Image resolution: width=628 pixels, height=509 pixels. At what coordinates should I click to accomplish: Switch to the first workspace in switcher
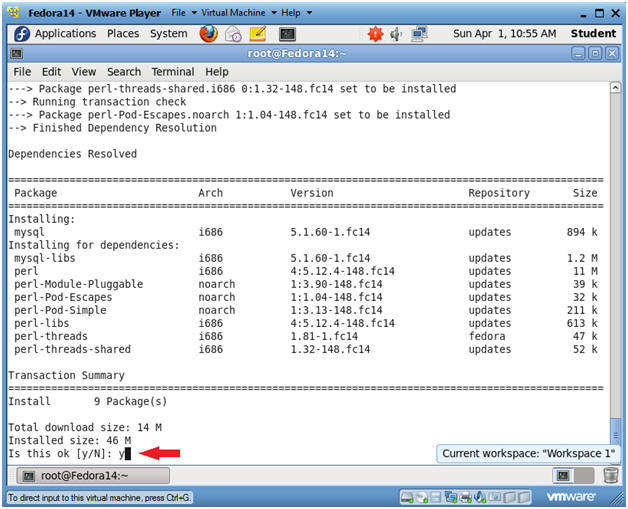pos(563,476)
